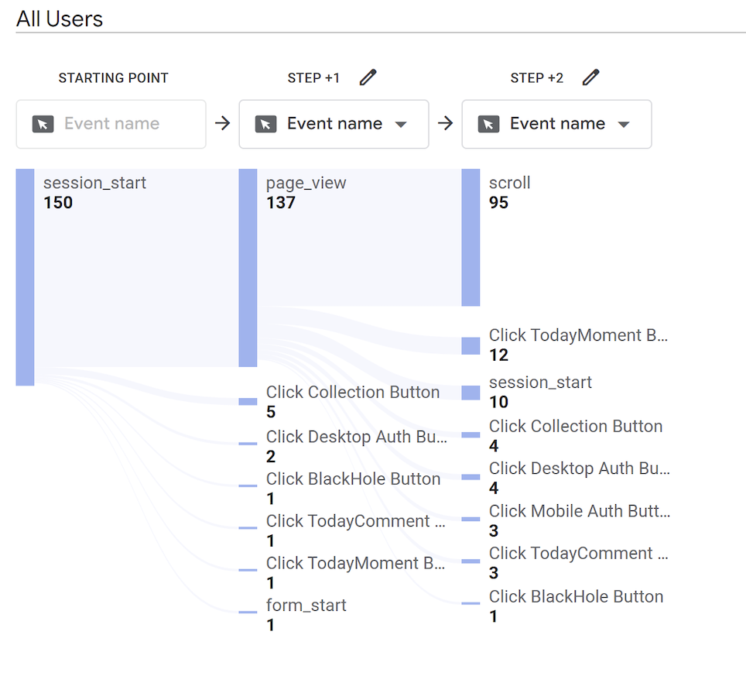Click the pencil icon beside STEP +2
This screenshot has width=746, height=700.
(590, 77)
